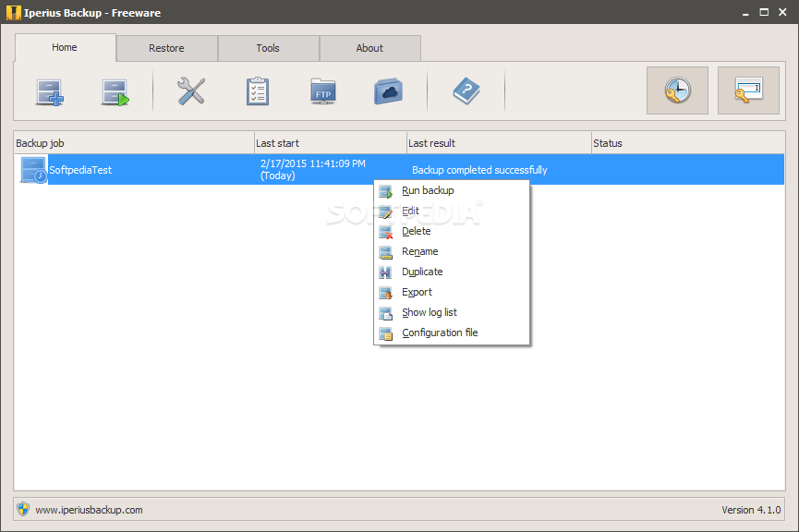The width and height of the screenshot is (799, 532).
Task: Open general settings wrench and screwdriver icon
Action: pyautogui.click(x=191, y=91)
